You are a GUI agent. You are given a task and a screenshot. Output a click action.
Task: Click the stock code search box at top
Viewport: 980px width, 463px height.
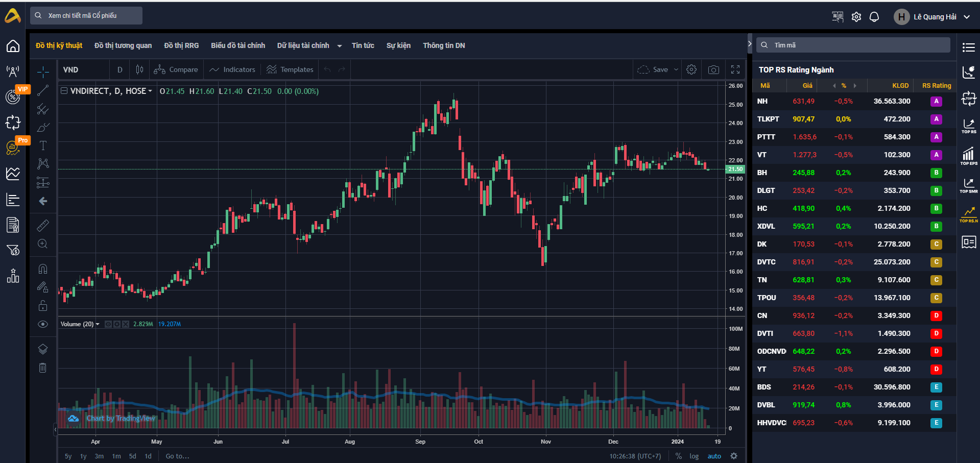coord(86,16)
